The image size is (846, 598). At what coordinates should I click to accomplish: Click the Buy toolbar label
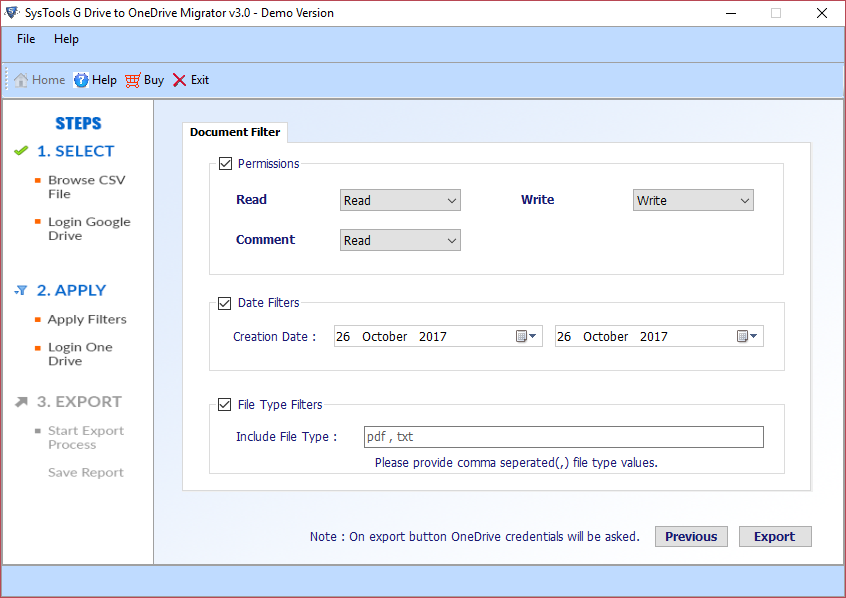coord(154,80)
